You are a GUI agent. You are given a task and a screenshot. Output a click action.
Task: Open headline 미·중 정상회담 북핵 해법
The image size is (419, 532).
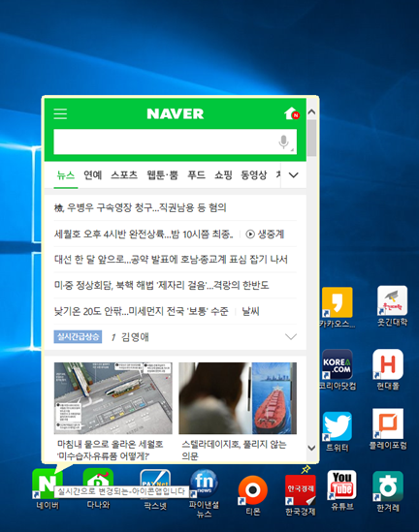(162, 285)
